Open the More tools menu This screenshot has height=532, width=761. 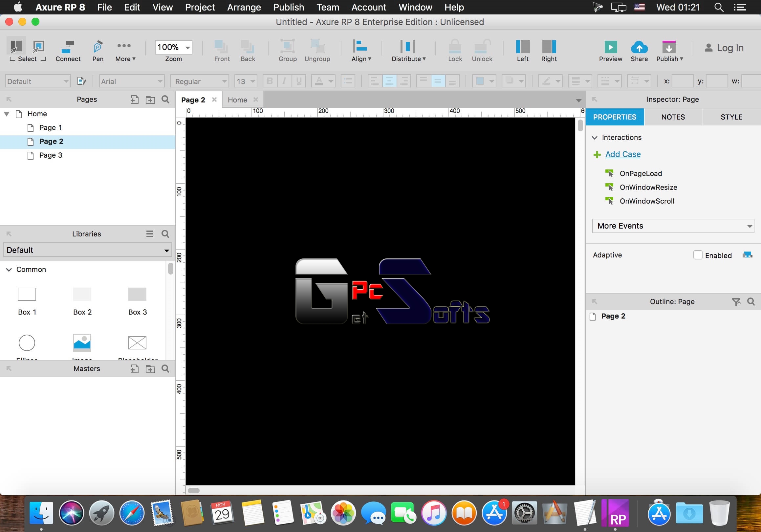125,50
